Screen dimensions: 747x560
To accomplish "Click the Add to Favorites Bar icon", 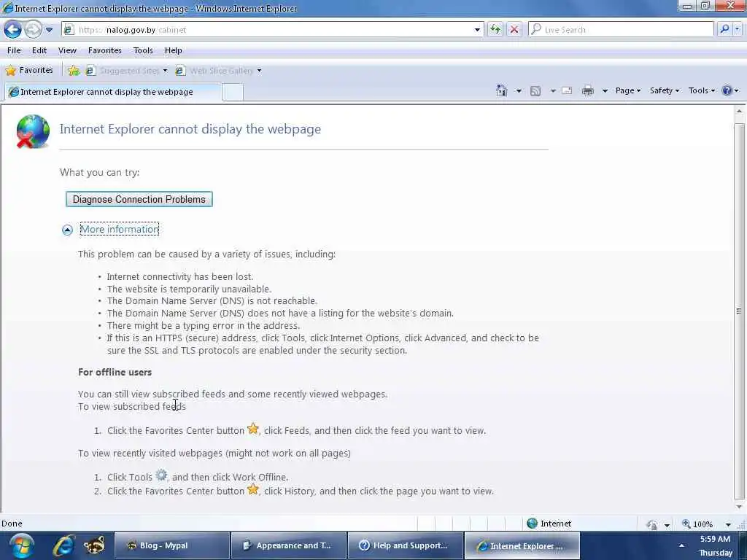I will 74,71.
